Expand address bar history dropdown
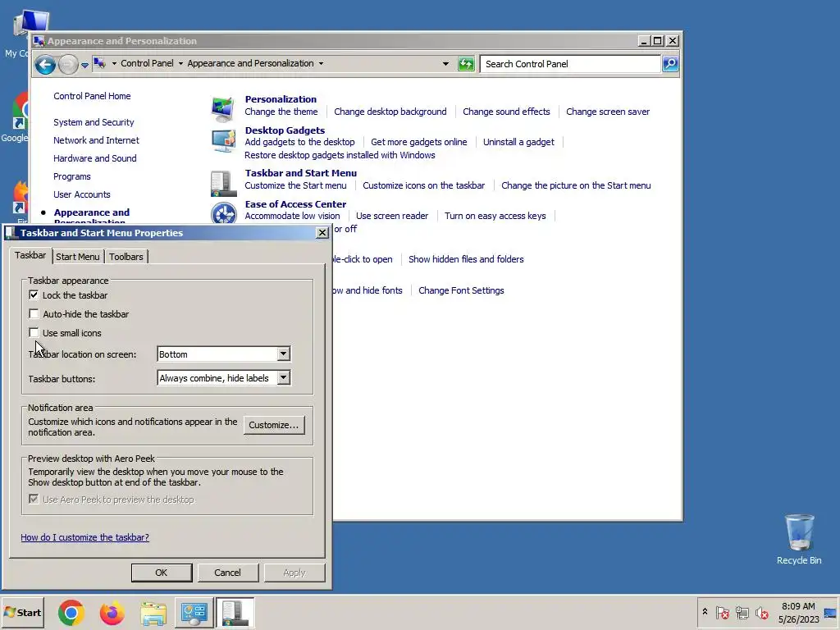Viewport: 840px width, 630px height. (x=445, y=64)
